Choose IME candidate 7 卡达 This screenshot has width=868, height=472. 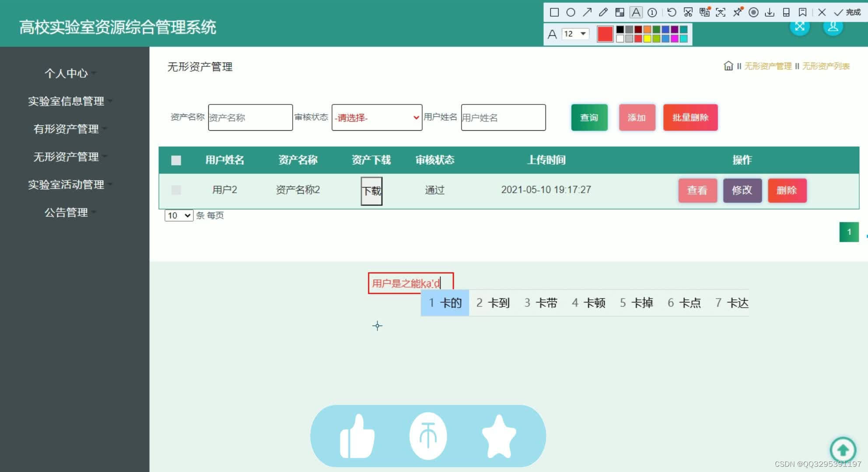click(x=732, y=303)
